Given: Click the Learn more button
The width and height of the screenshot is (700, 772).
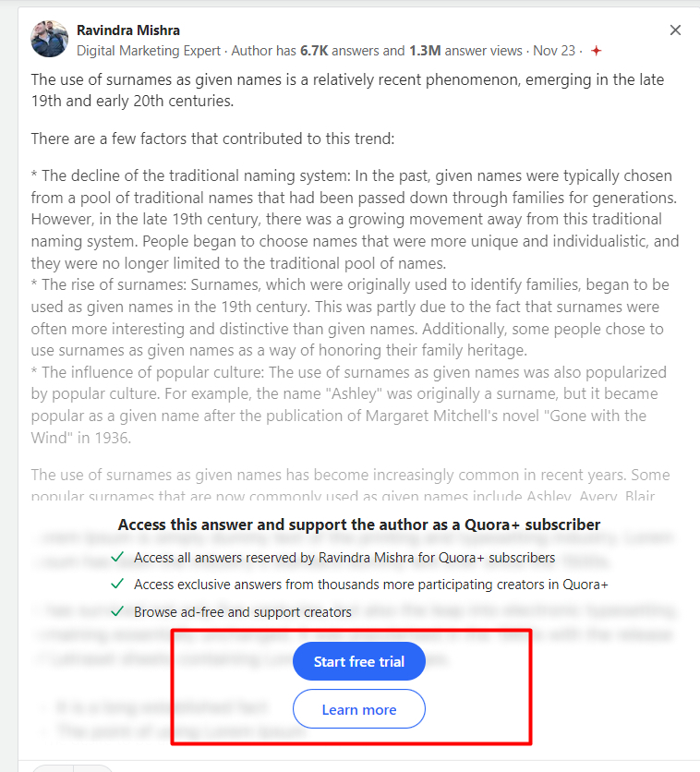Looking at the screenshot, I should (x=358, y=709).
